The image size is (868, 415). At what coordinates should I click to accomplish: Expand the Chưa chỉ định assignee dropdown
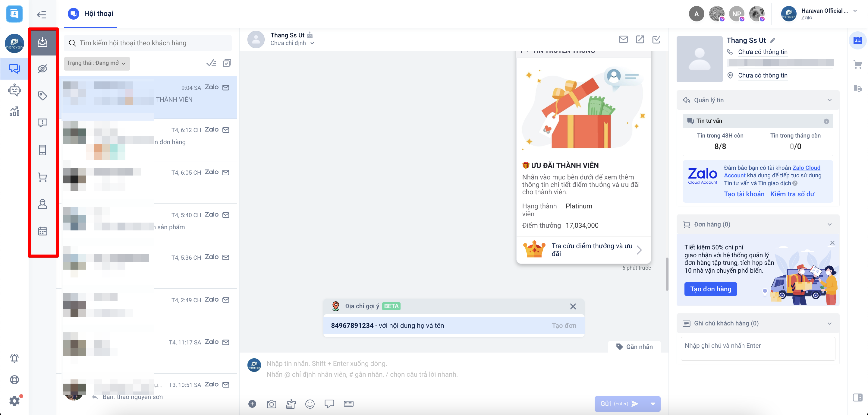point(292,43)
